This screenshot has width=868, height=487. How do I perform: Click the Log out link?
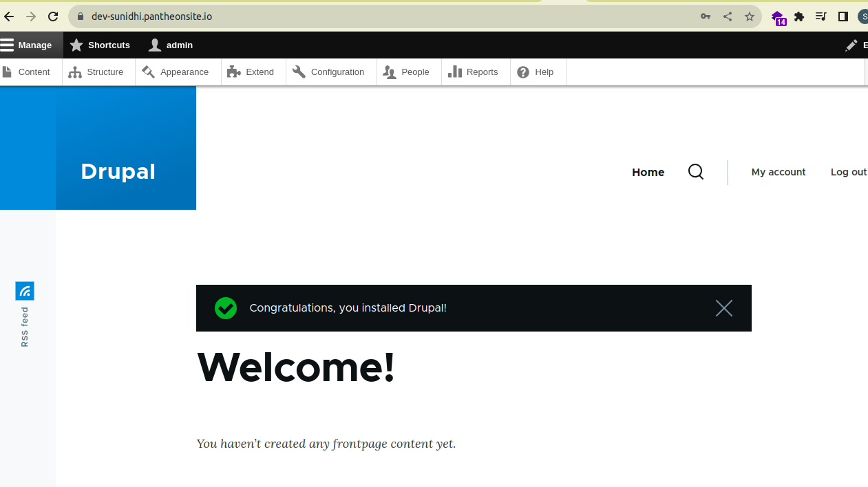click(849, 172)
